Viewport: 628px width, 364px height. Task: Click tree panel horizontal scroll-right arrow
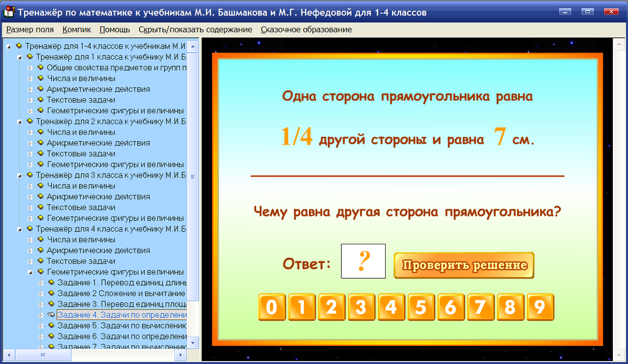182,355
